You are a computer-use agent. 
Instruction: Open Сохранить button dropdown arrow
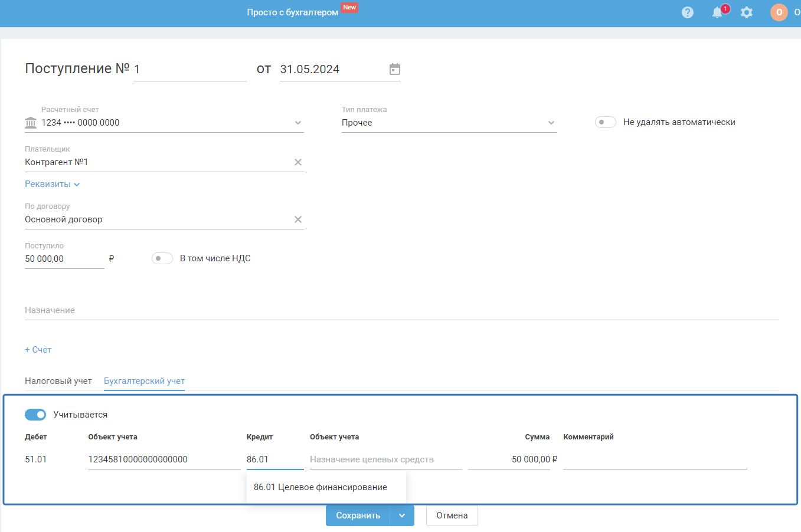pos(402,515)
